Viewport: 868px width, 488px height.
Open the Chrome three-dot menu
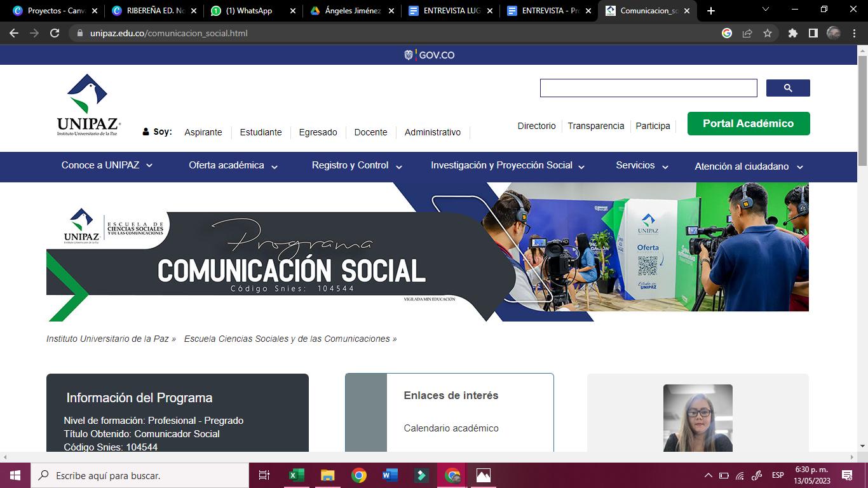[855, 33]
